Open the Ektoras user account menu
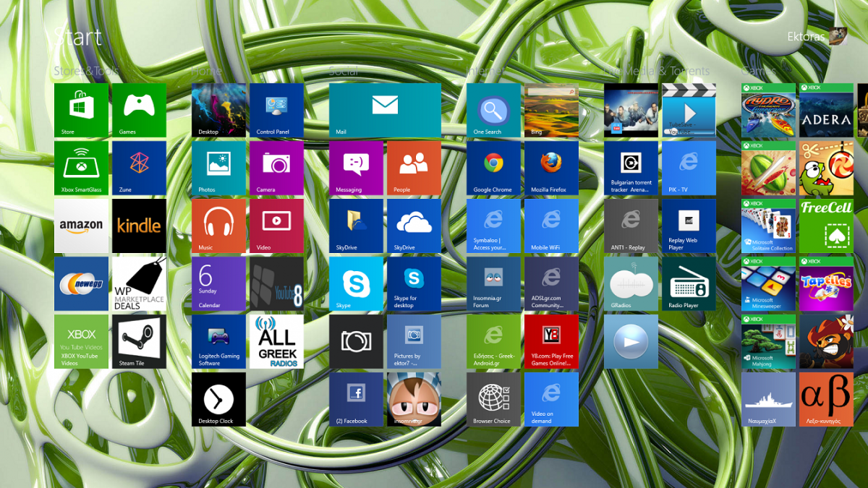The width and height of the screenshot is (868, 488). click(x=818, y=36)
